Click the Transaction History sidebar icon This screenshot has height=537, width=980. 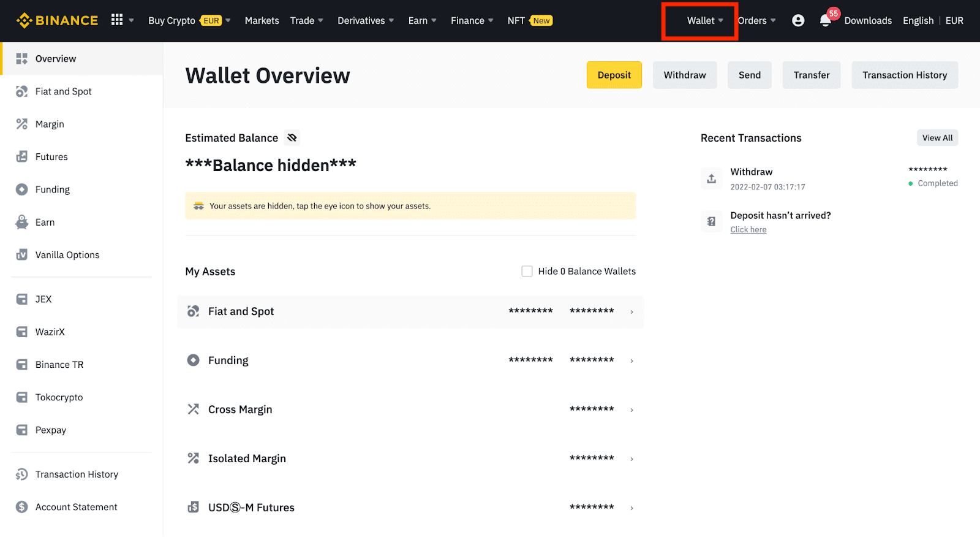(x=22, y=474)
